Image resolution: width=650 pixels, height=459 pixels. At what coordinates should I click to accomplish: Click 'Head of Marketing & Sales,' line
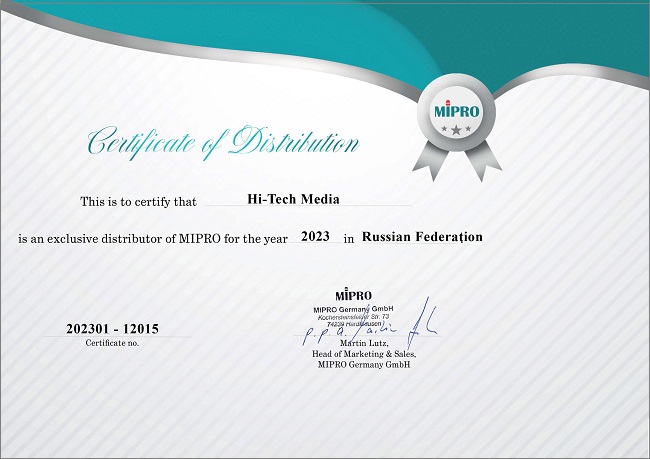click(x=364, y=354)
